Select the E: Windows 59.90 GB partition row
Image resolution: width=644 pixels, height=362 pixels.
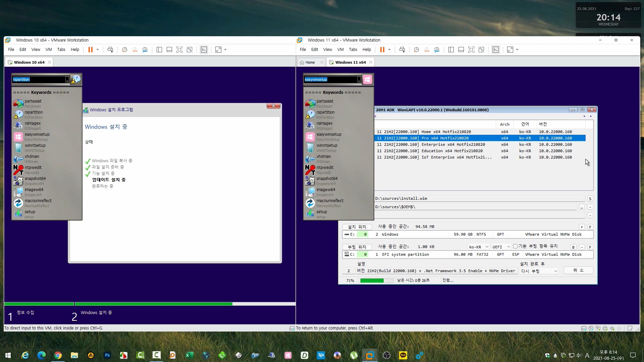point(468,234)
